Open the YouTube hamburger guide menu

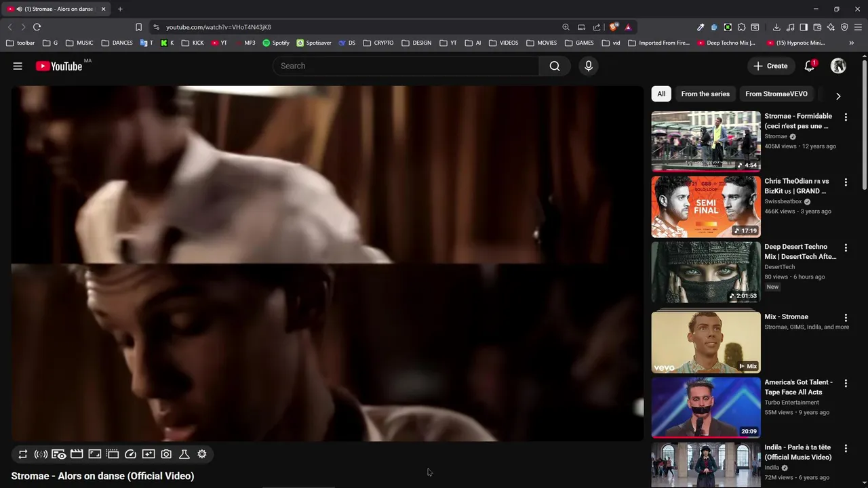pos(18,66)
